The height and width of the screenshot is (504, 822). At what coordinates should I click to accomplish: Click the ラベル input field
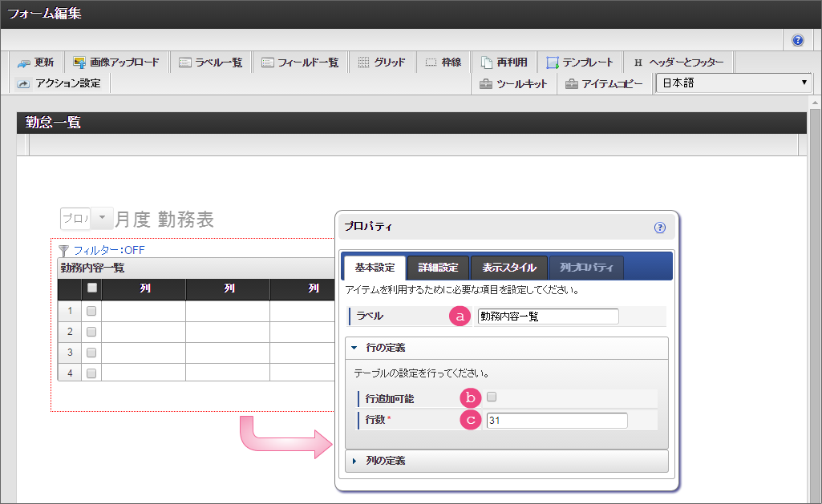coord(548,317)
